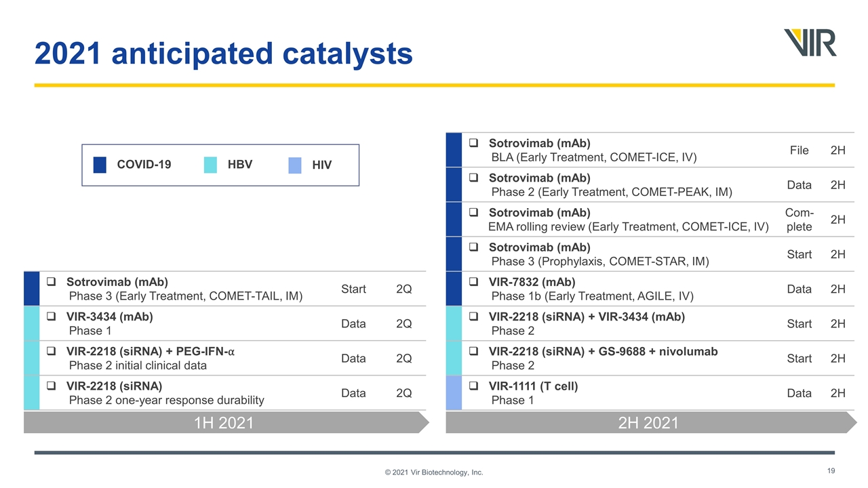The width and height of the screenshot is (868, 488).
Task: Toggle the EMA rolling review row checkbox
Action: (x=474, y=212)
